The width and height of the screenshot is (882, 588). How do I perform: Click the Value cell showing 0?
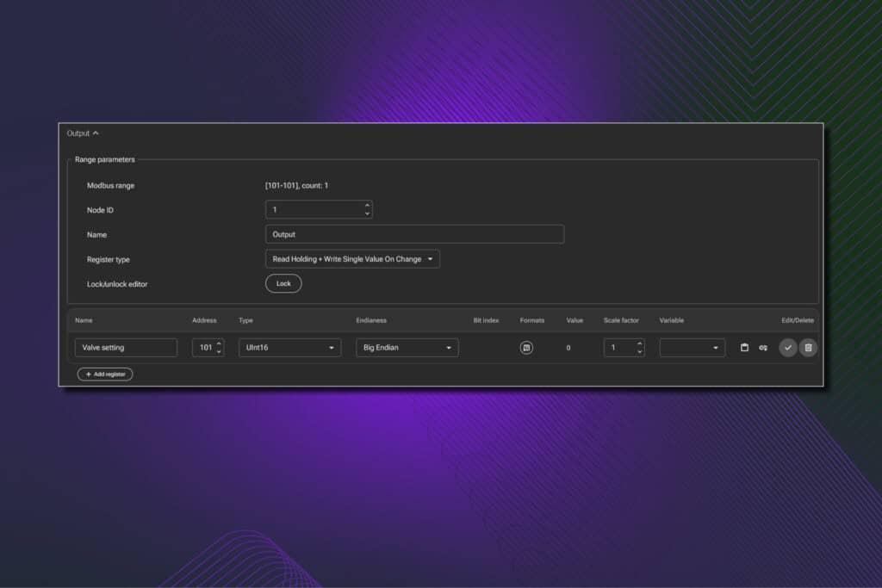coord(568,348)
